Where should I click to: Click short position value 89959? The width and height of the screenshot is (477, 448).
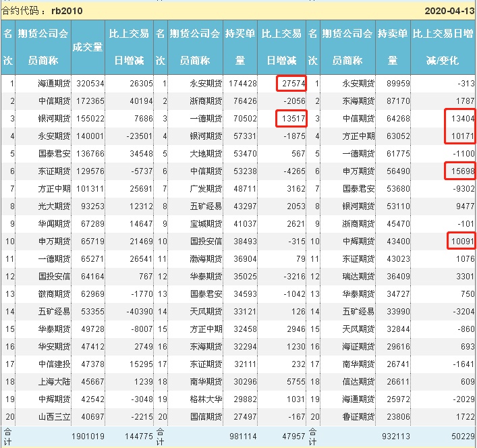pyautogui.click(x=398, y=84)
